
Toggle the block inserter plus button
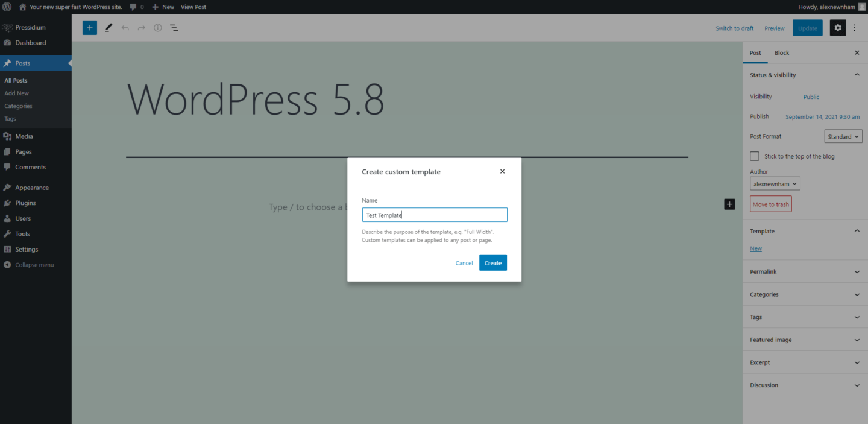point(90,28)
